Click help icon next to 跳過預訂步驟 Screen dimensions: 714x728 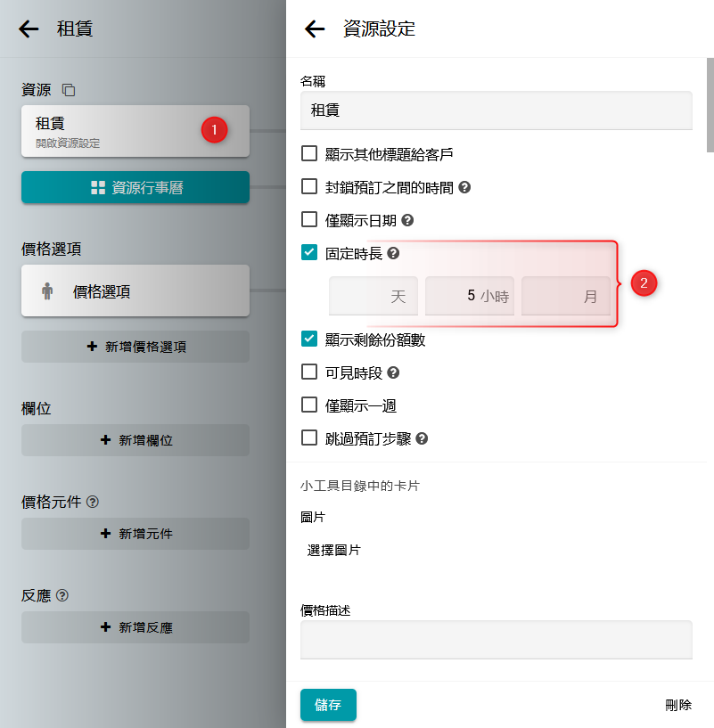pos(423,438)
